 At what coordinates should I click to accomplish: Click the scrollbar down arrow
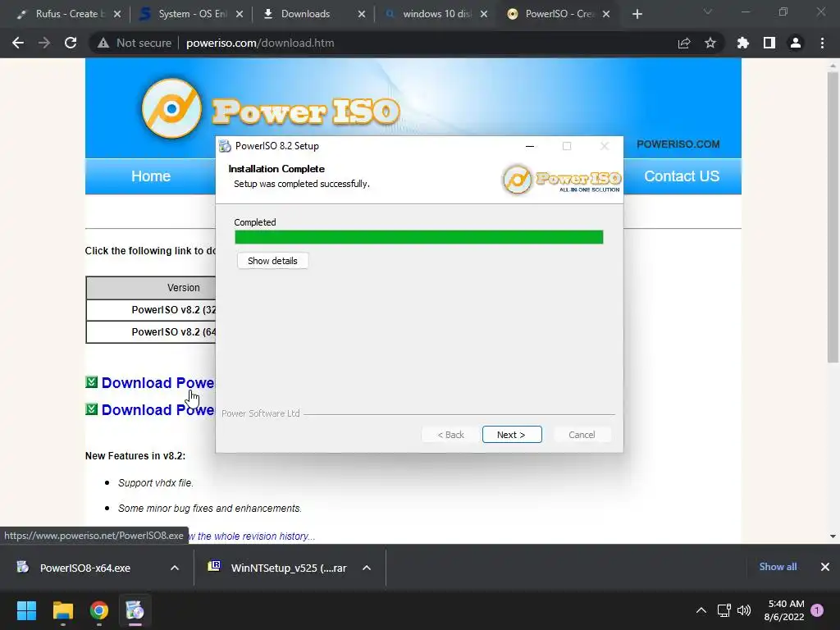pyautogui.click(x=833, y=536)
